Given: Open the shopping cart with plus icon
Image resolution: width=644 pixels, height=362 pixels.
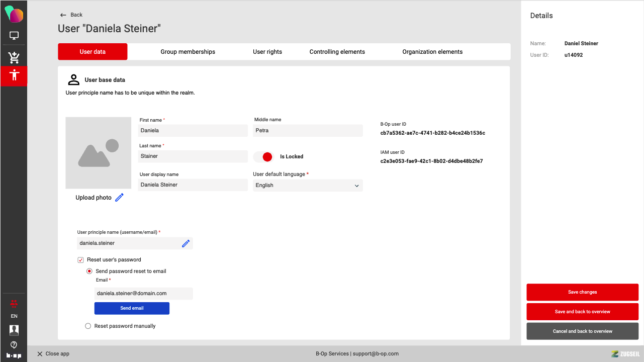Looking at the screenshot, I should click(14, 57).
